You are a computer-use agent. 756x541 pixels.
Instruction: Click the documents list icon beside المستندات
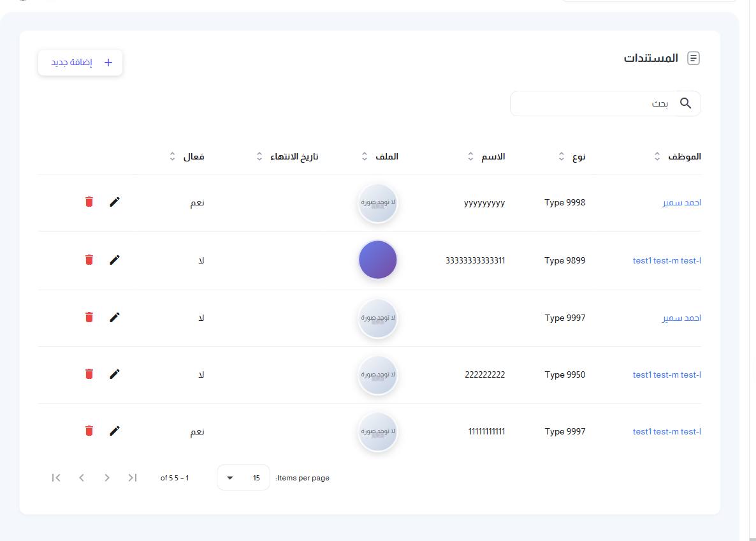[694, 59]
